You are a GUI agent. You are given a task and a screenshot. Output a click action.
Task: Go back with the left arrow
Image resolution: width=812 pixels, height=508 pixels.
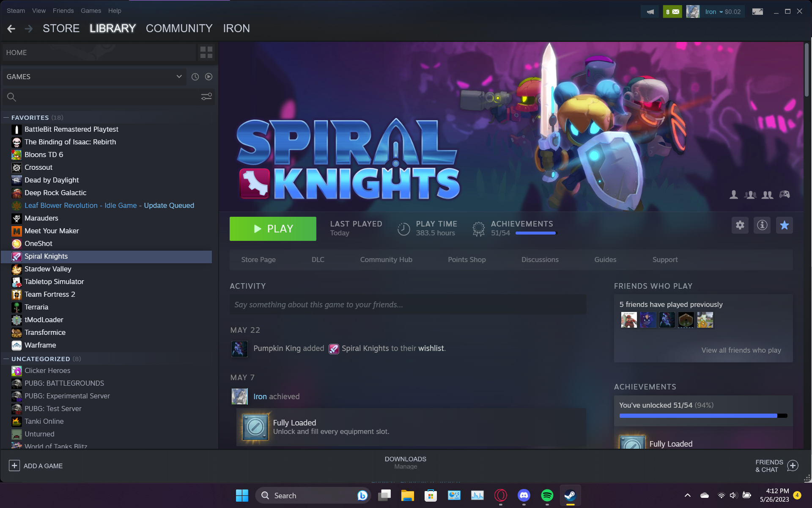click(x=11, y=28)
